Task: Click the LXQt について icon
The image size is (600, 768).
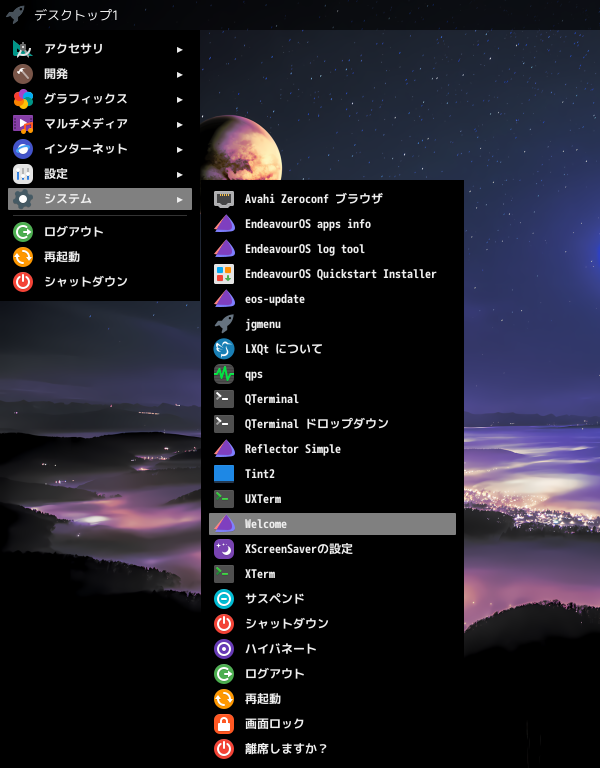Action: pos(224,349)
